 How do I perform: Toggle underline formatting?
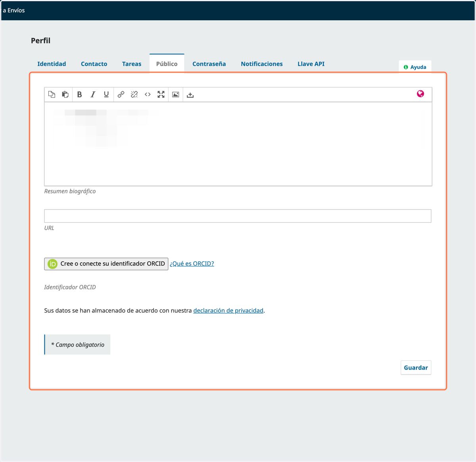[x=106, y=94]
